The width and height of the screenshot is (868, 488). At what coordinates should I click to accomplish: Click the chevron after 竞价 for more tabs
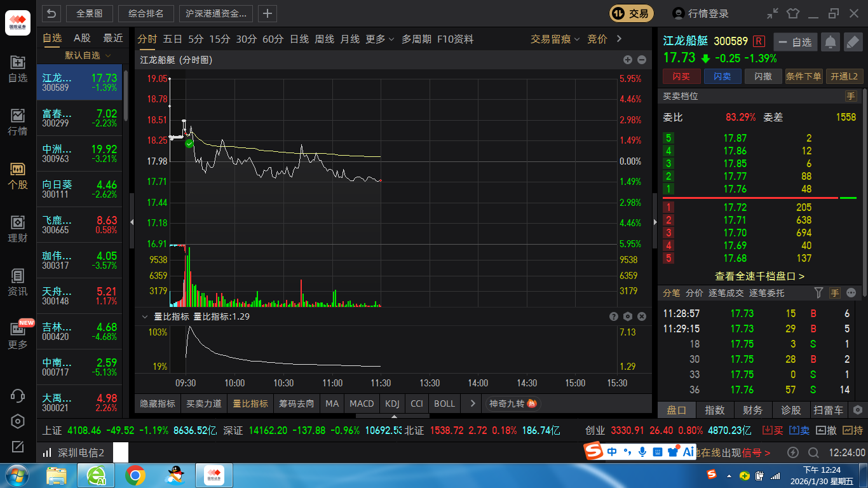click(620, 39)
